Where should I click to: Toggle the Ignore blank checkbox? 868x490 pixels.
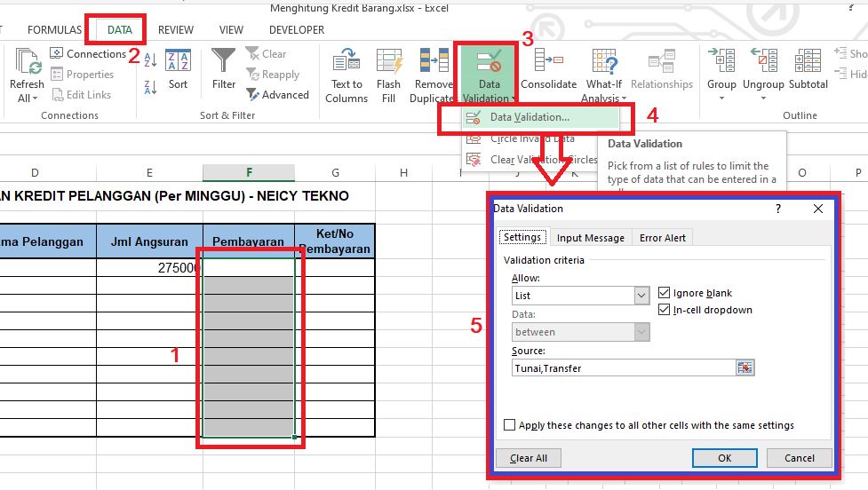coord(664,293)
